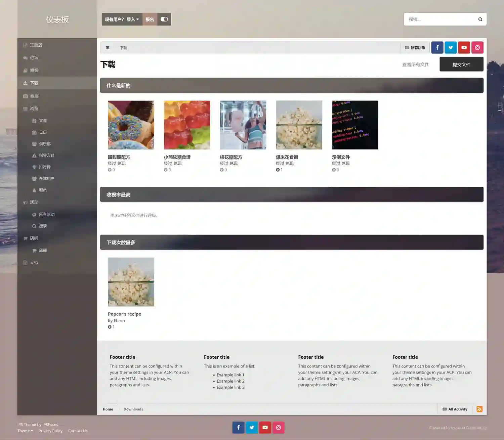504x440 pixels.
Task: Click Home in the footer breadcrumb
Action: click(x=108, y=409)
